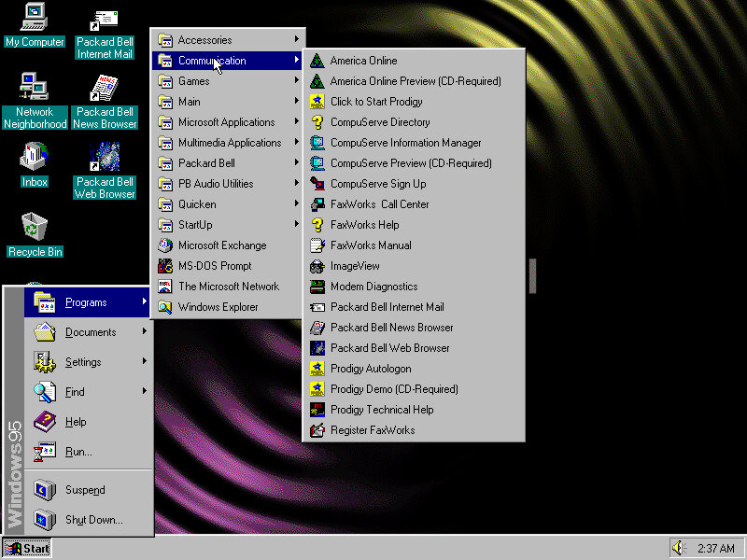Expand the Settings submenu in Start menu
Image resolution: width=747 pixels, height=560 pixels.
(x=83, y=362)
